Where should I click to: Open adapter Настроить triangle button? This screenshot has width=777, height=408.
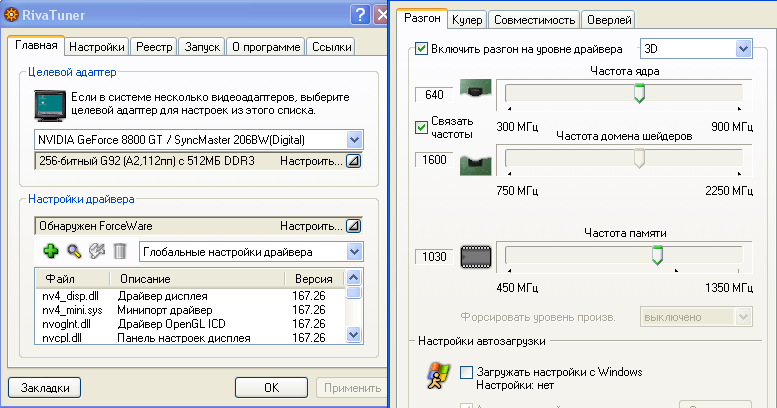353,161
